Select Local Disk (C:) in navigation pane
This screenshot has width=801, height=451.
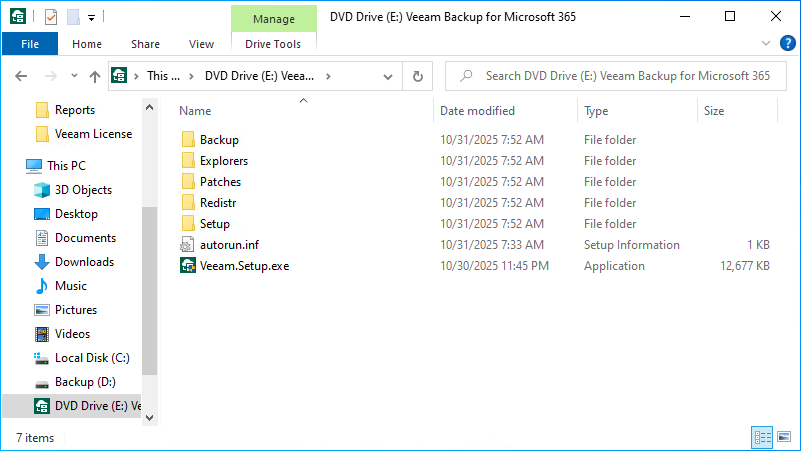92,358
